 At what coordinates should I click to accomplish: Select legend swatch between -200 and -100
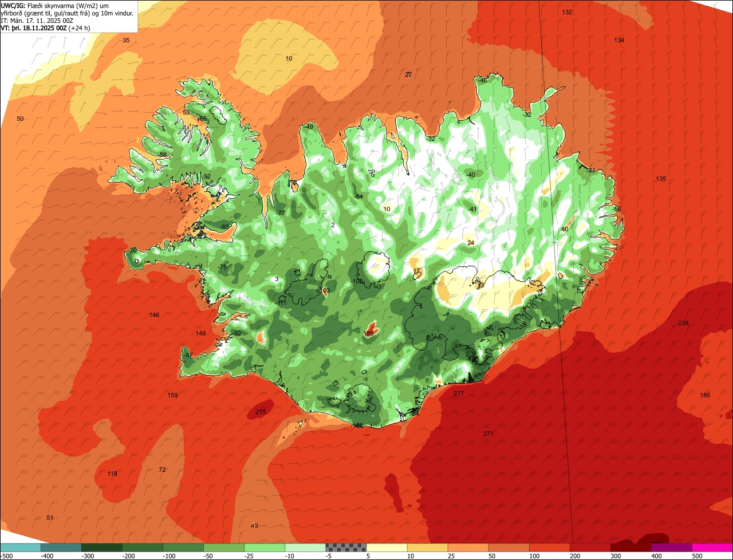tap(142, 547)
